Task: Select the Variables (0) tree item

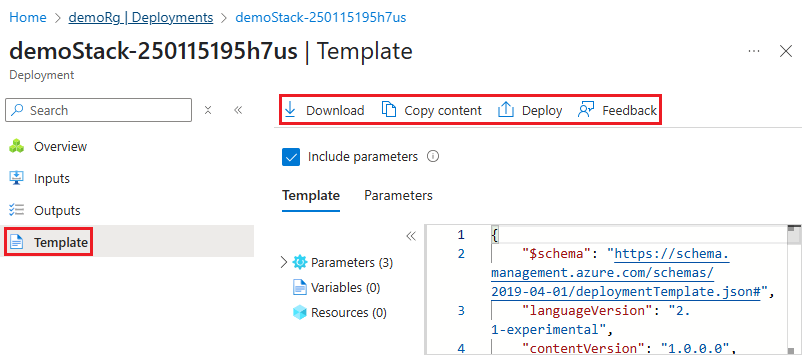Action: pos(345,287)
